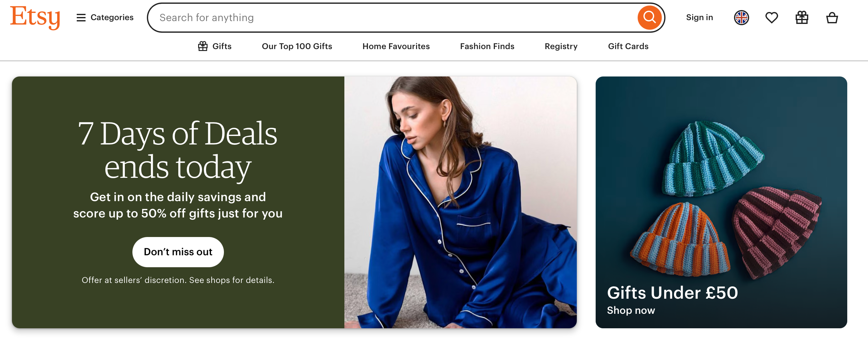Click the gift box icon in header

[801, 18]
